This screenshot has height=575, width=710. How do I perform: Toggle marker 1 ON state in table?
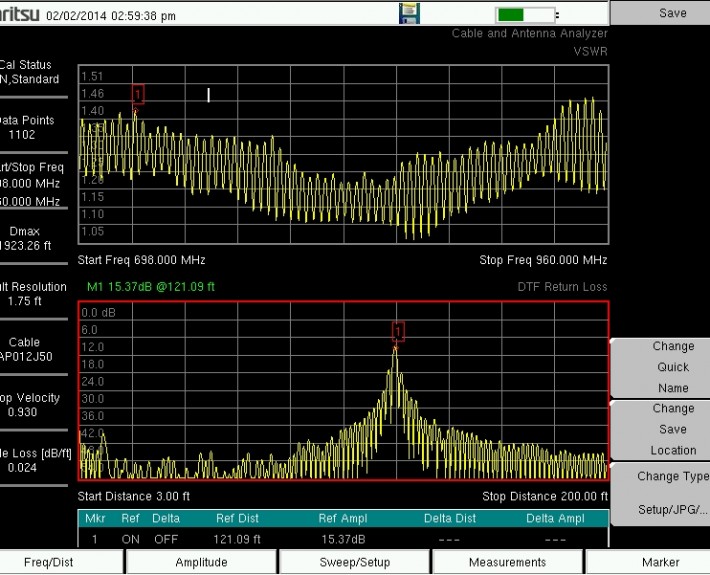(x=132, y=538)
